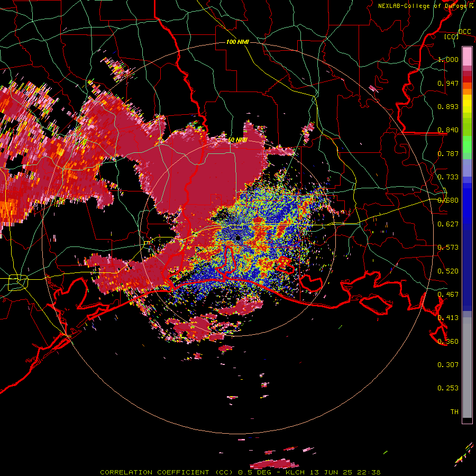
Task: Click the radar site black dot marker
Action: pos(238,238)
